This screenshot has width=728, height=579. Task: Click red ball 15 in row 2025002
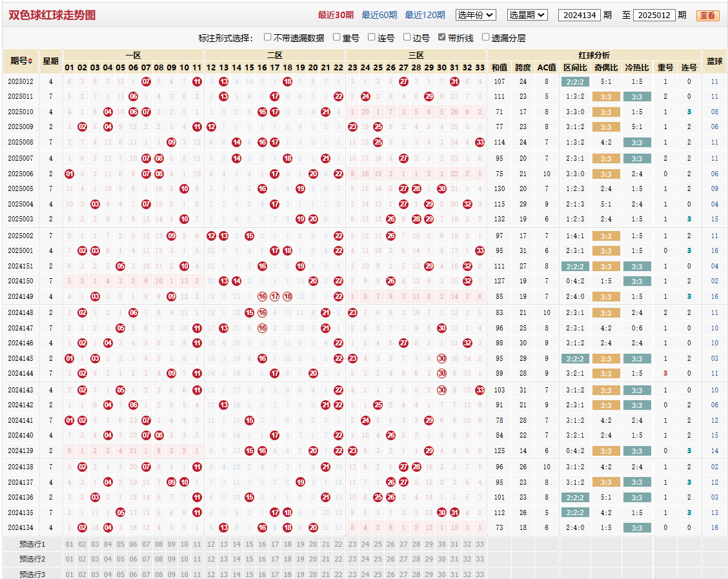249,236
